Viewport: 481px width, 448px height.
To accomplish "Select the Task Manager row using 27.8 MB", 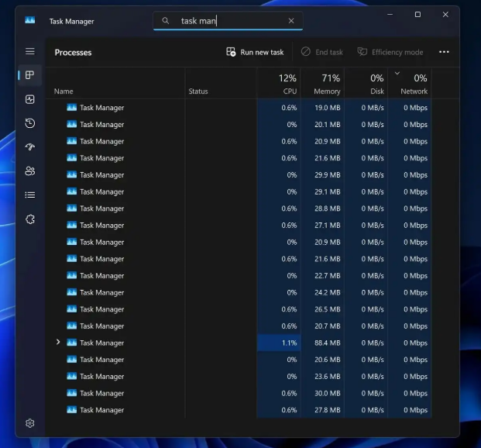I will pyautogui.click(x=239, y=410).
